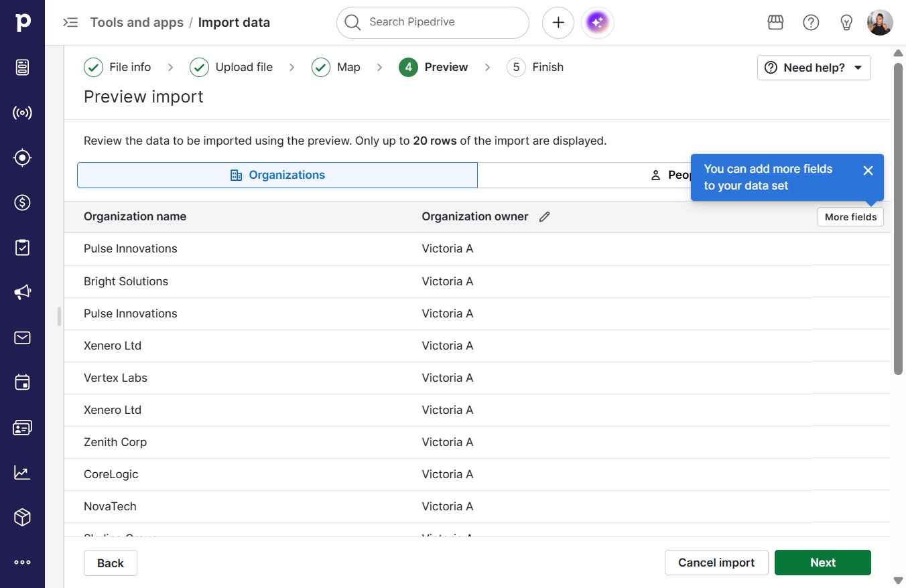Open the lightbulb tips icon
Screen dimensions: 906x588
coord(846,23)
